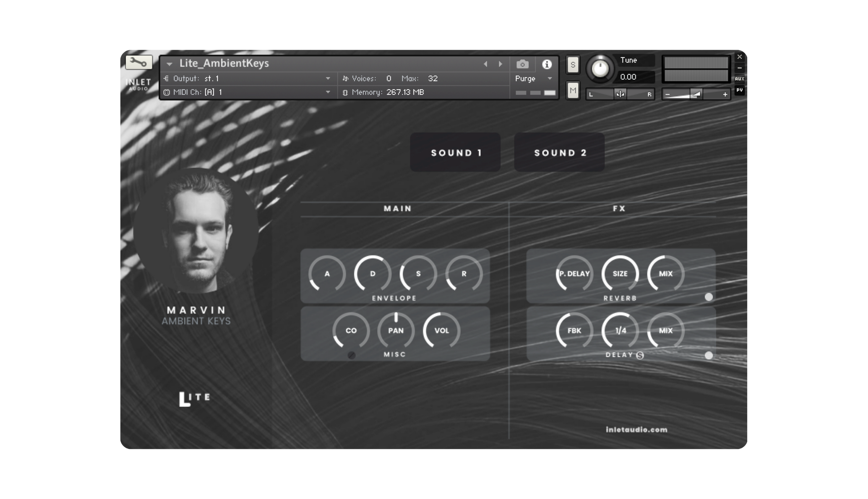
Task: Open the wrench edit-mode icon
Action: tap(139, 63)
